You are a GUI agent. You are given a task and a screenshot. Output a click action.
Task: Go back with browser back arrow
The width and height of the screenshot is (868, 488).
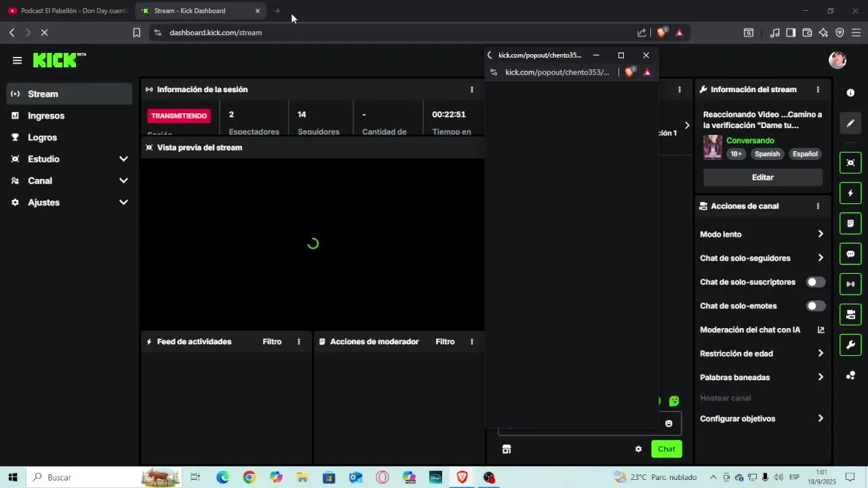[x=12, y=33]
